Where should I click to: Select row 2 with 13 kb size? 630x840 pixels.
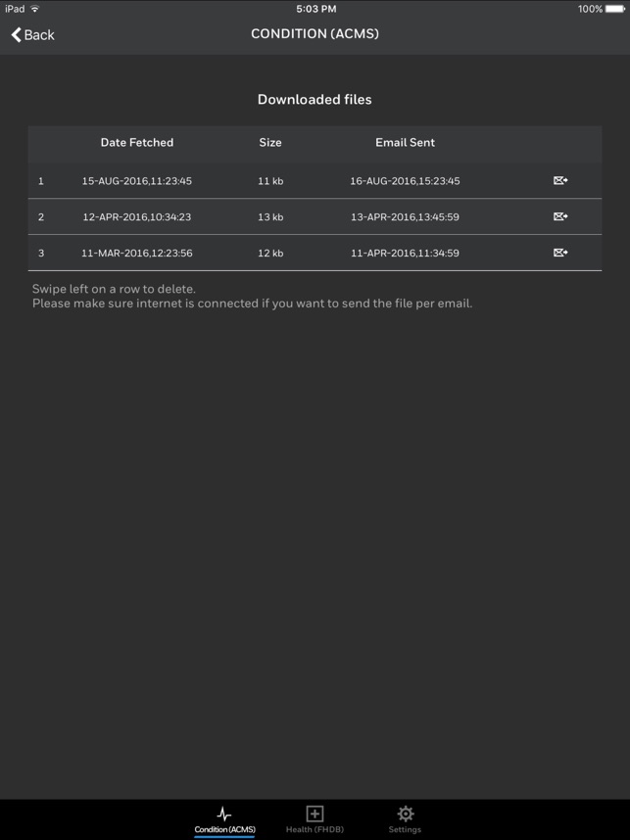[x=270, y=217]
